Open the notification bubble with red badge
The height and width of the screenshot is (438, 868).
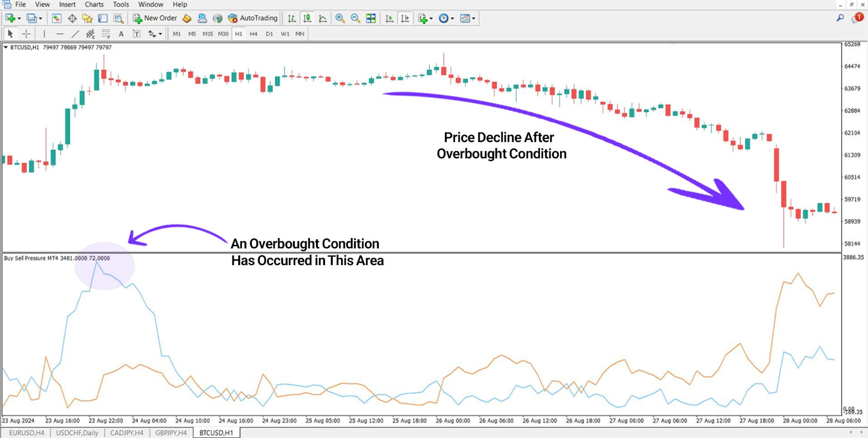[858, 18]
